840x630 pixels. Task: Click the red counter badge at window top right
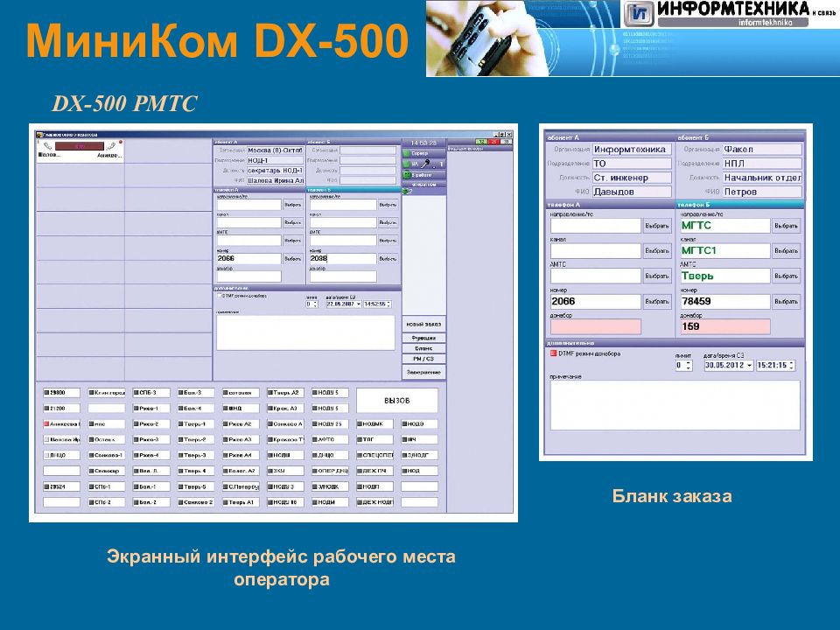[x=493, y=142]
